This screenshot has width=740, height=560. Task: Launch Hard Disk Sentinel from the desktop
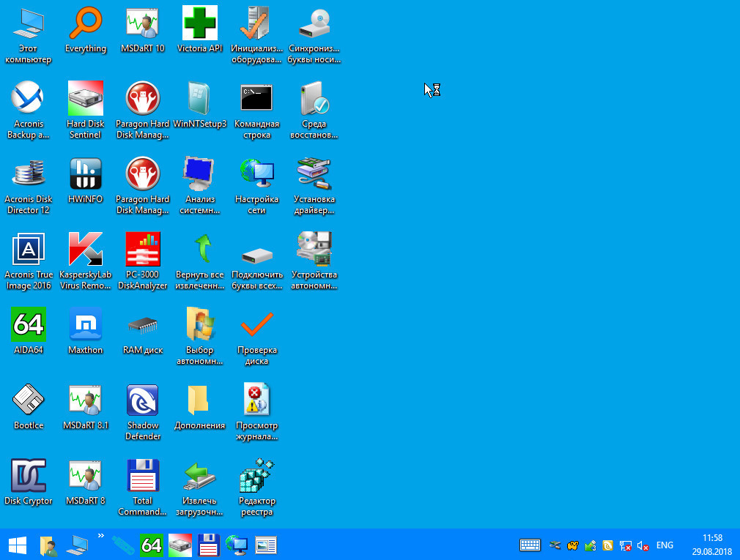tap(86, 100)
